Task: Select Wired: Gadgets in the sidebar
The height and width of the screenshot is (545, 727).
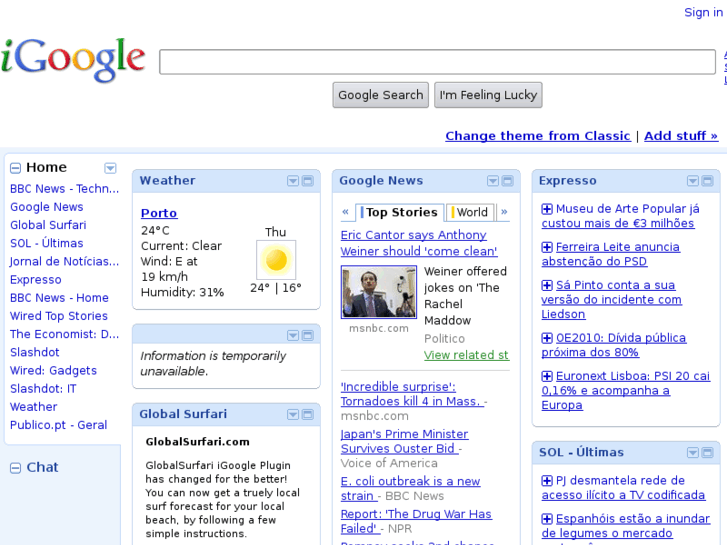Action: coord(53,371)
